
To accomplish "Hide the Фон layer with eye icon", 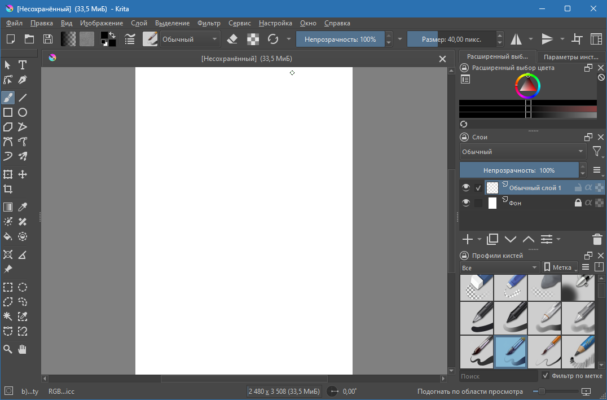I will tap(466, 203).
